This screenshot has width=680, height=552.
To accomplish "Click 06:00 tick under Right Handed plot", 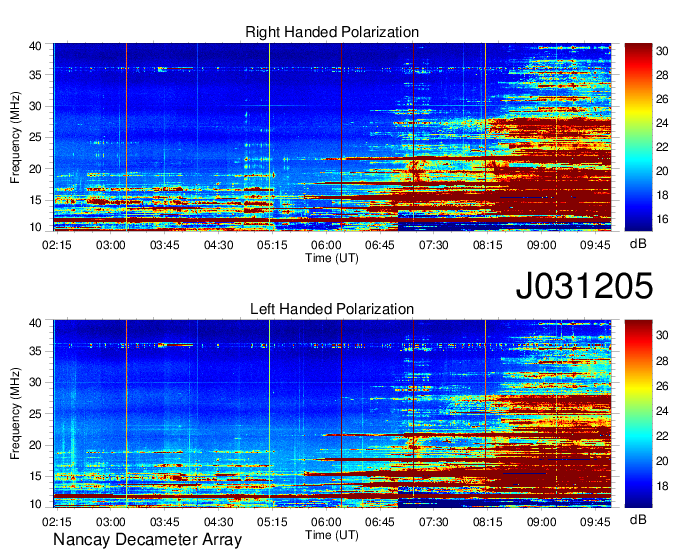I will pos(326,245).
